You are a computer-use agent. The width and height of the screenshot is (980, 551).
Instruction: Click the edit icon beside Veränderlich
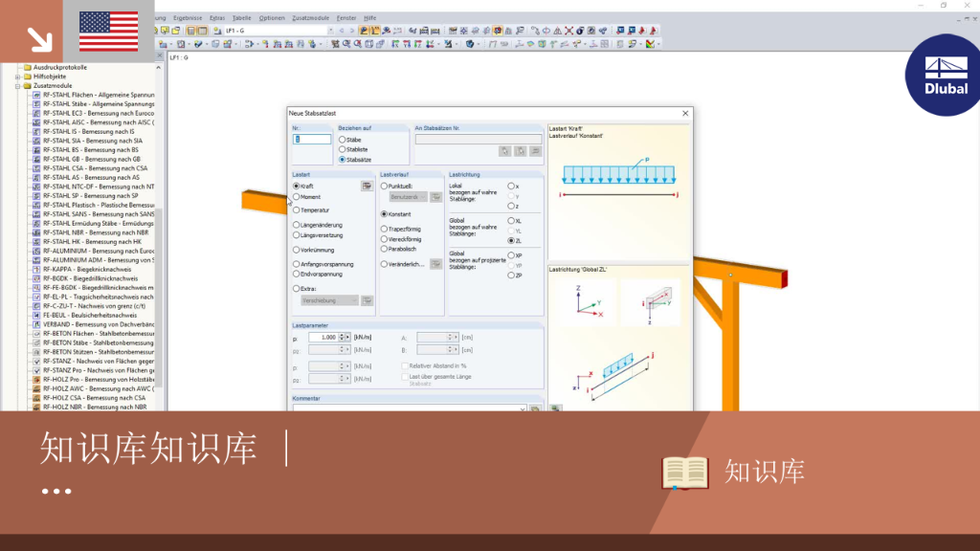435,264
